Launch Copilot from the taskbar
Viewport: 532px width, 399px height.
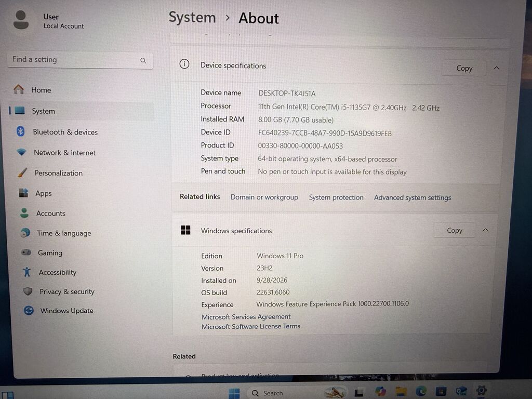pos(380,392)
